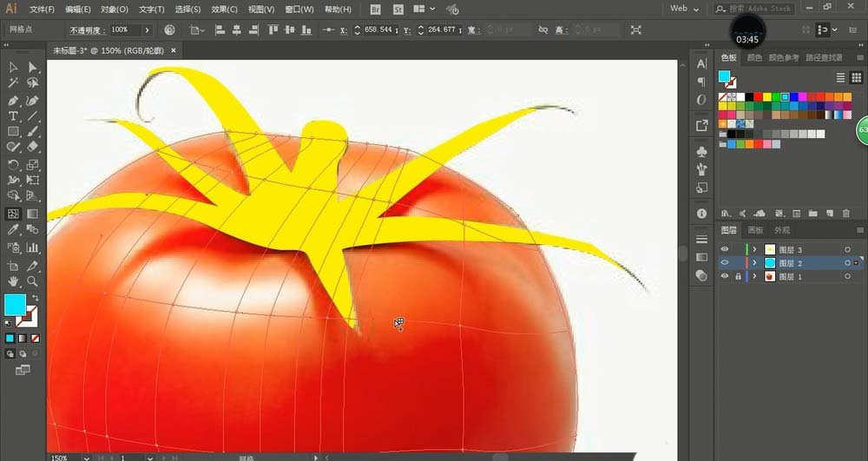
Task: Edit the X coordinate field
Action: tap(379, 30)
